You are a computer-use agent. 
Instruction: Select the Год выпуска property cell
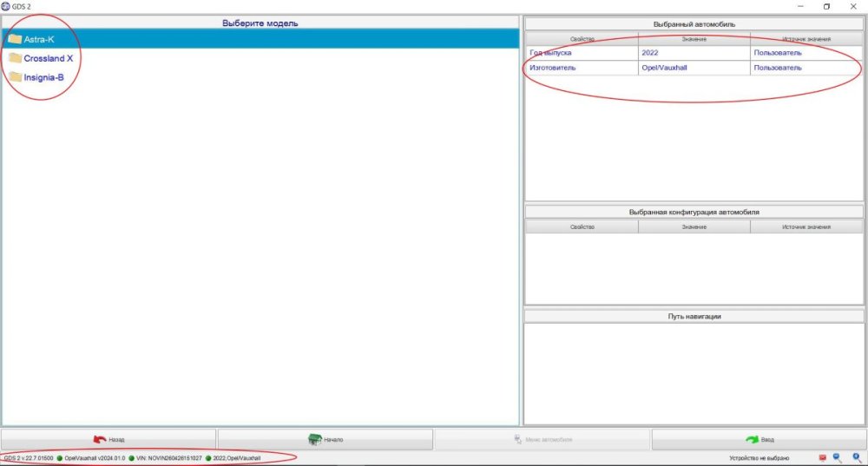(582, 53)
